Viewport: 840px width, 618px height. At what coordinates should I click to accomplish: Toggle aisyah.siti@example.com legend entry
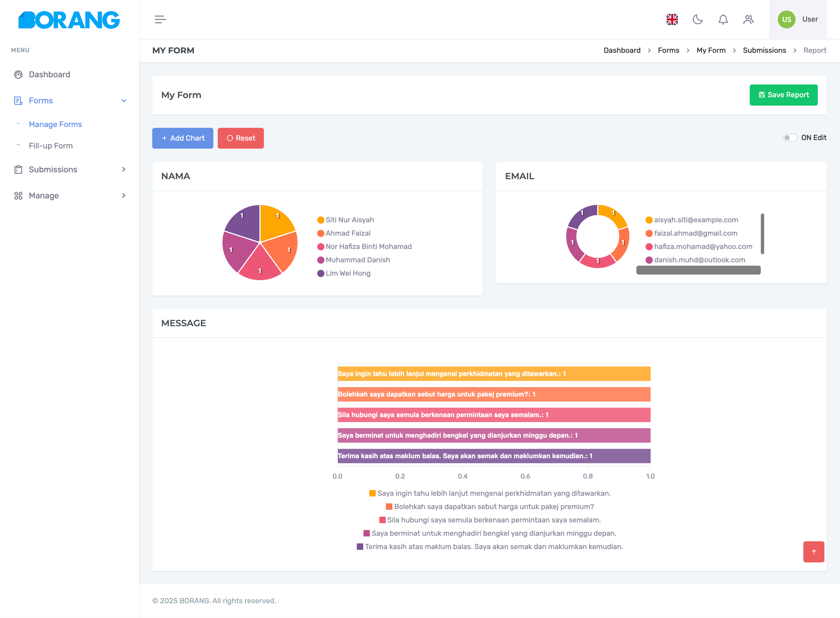point(692,220)
